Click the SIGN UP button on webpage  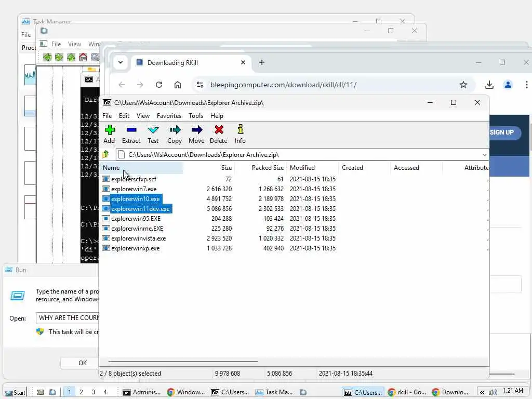coord(505,132)
